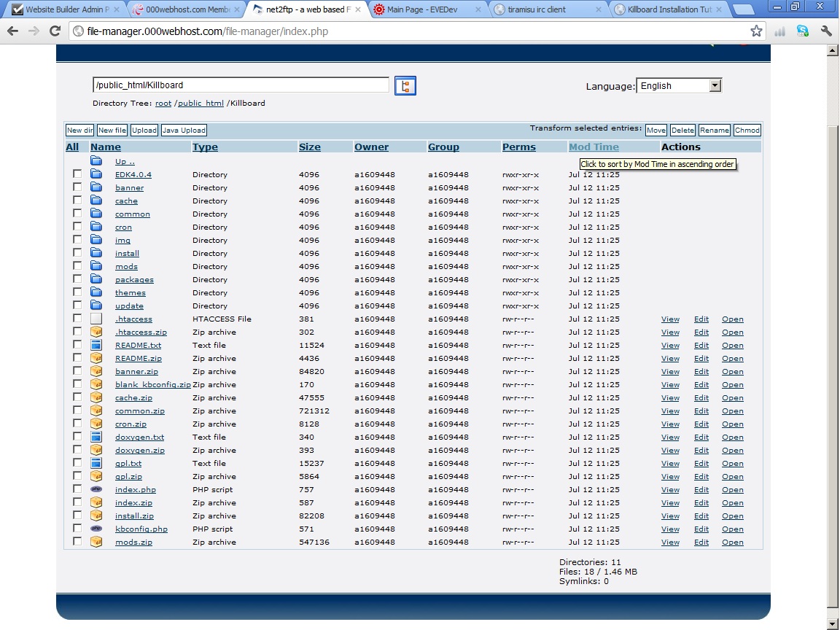Click the bar chart extension icon
This screenshot has width=840, height=630.
tap(780, 31)
